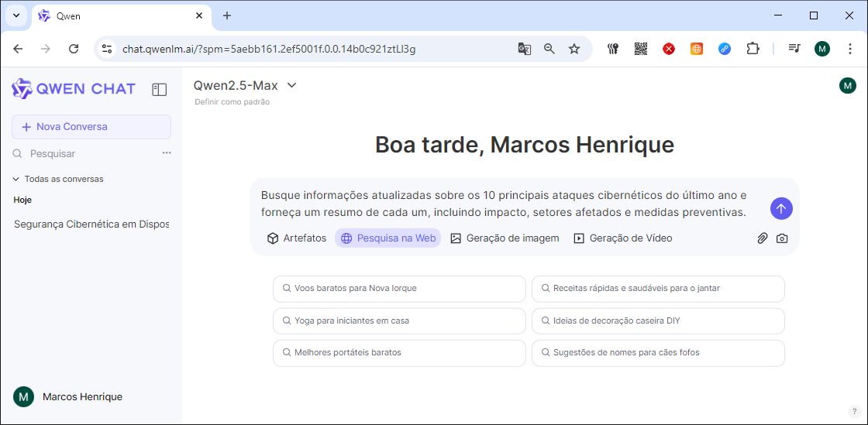The width and height of the screenshot is (868, 425).
Task: Toggle the Artefatos option
Action: click(297, 238)
